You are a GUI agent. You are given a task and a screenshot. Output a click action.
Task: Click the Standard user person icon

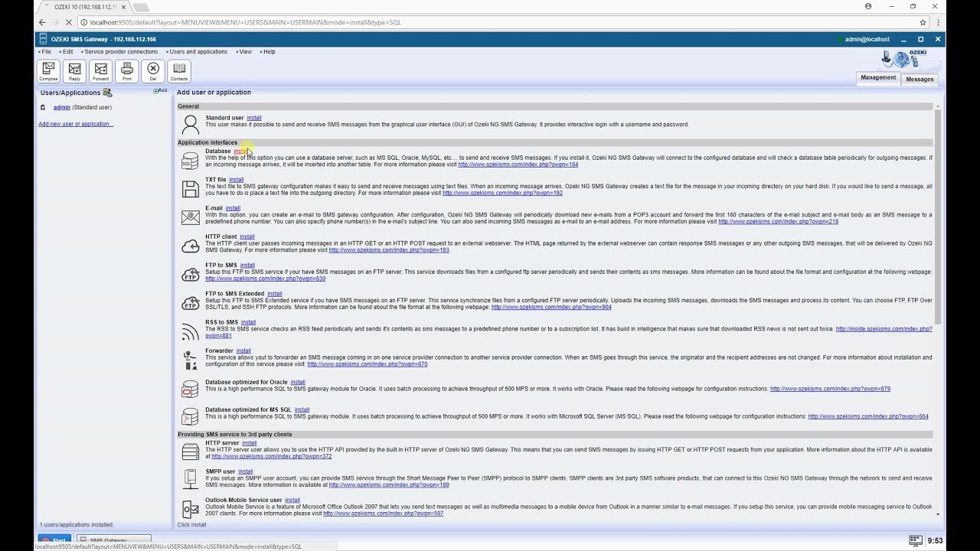tap(190, 125)
